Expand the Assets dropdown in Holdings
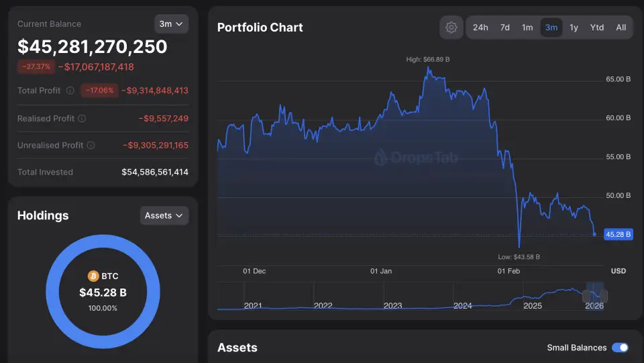This screenshot has height=363, width=644. [x=164, y=215]
